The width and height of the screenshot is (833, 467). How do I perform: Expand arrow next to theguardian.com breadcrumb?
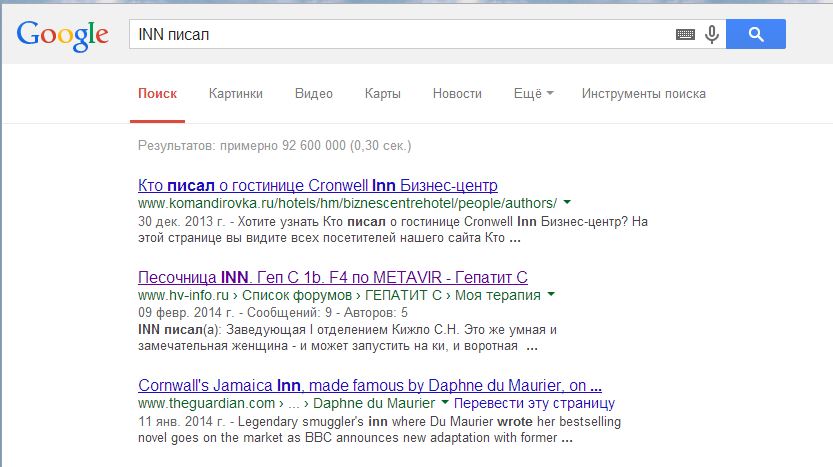tap(445, 402)
